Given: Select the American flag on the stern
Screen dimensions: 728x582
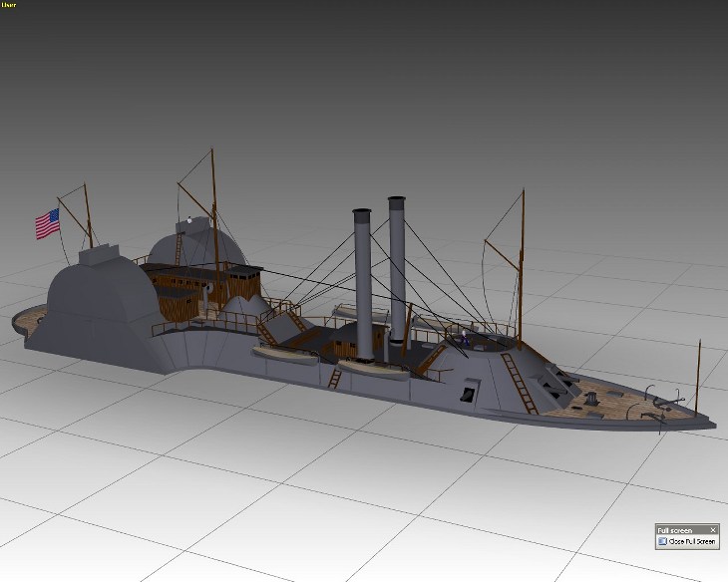Looking at the screenshot, I should [47, 223].
